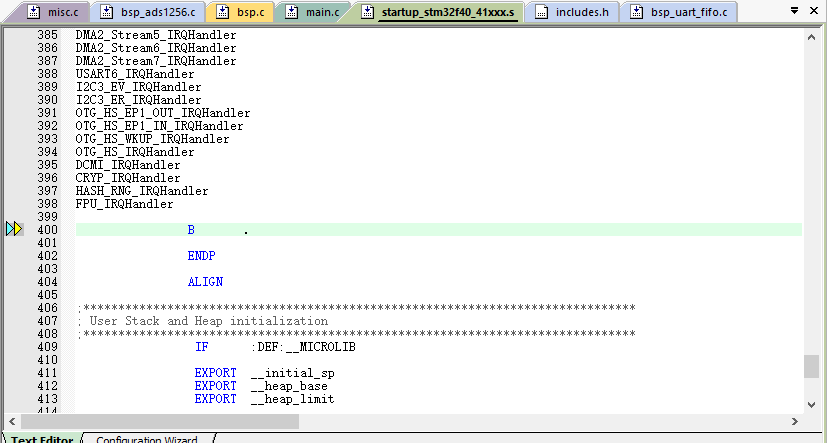Click the horizontal scrollbar right arrow
The height and width of the screenshot is (443, 828).
point(795,421)
